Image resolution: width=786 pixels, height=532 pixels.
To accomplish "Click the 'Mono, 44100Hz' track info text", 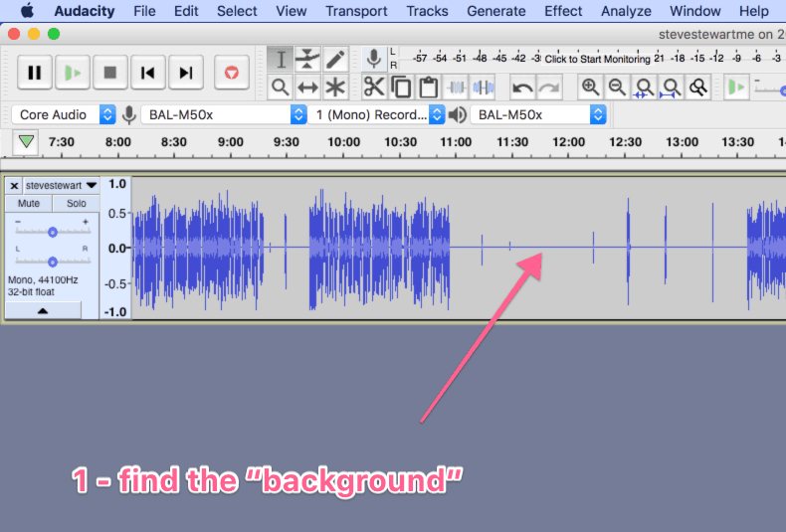I will tap(43, 279).
